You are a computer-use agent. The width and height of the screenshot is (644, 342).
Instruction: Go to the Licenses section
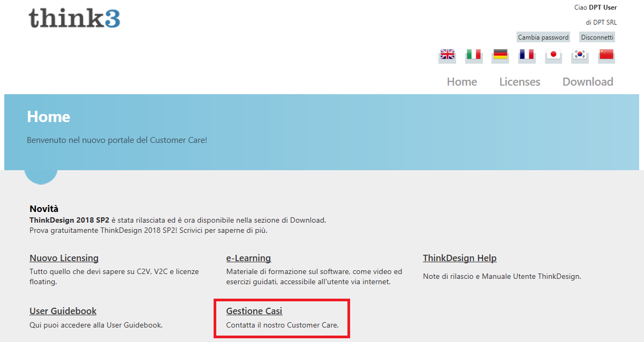point(519,82)
